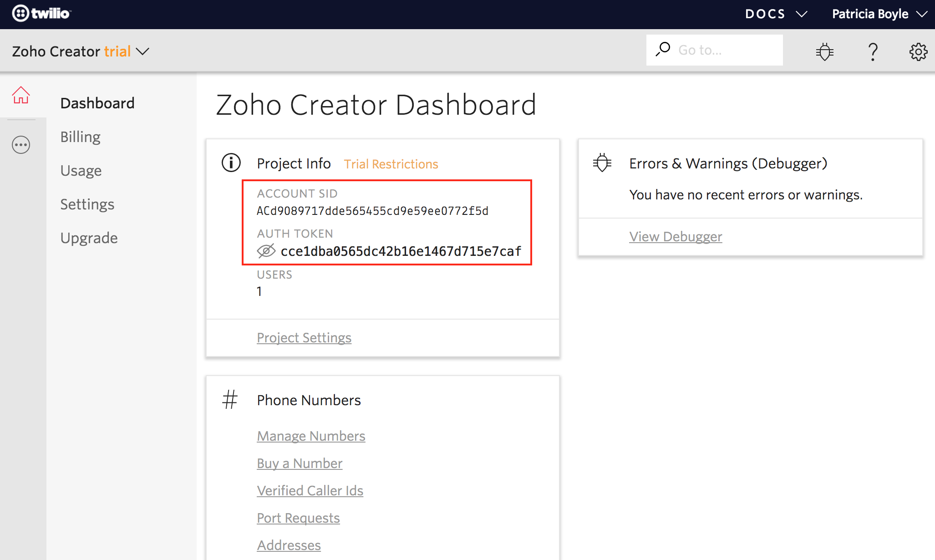Click the Twilio logo in header
Screen dimensions: 935x560
coord(41,14)
